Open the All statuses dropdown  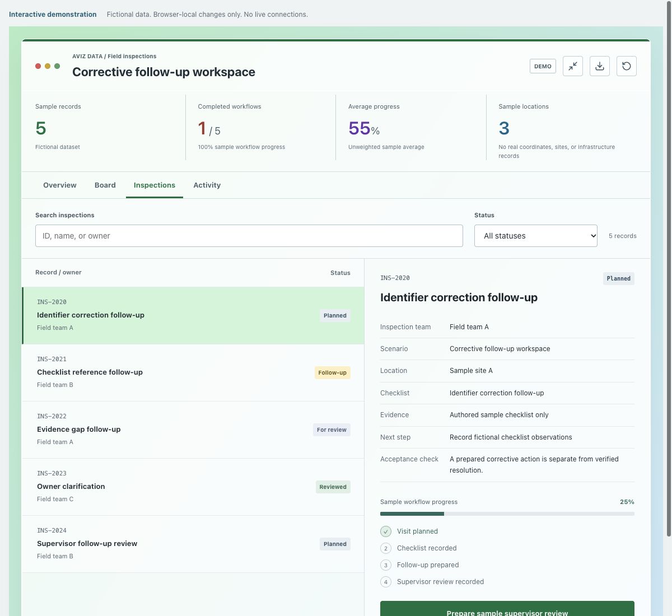(536, 236)
